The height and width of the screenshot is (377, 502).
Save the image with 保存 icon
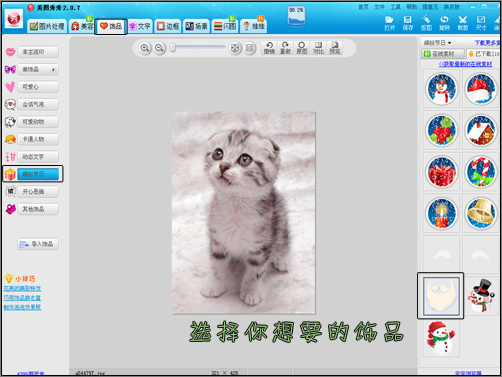point(407,23)
